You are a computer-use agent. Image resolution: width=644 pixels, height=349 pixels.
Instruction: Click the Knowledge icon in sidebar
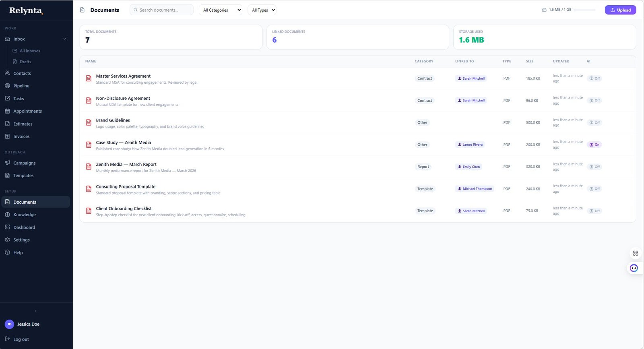pos(7,215)
